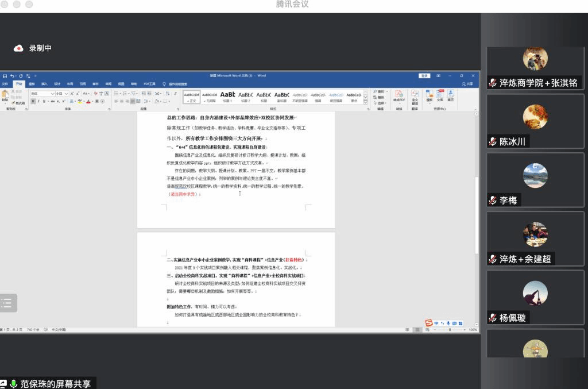The image size is (588, 389).
Task: Toggle Bold formatting in the ribbon
Action: [33, 101]
